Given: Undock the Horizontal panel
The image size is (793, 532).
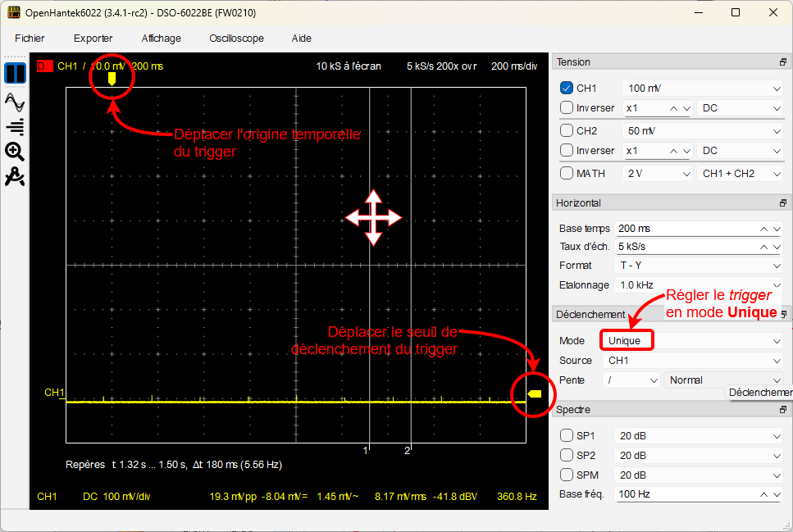Looking at the screenshot, I should (783, 202).
